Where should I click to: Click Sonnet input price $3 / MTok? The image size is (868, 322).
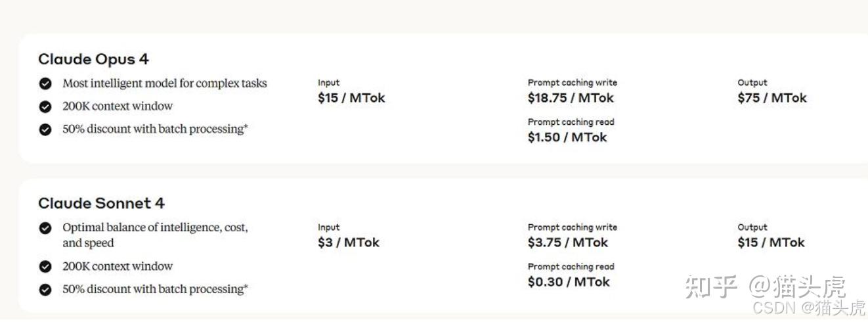349,242
